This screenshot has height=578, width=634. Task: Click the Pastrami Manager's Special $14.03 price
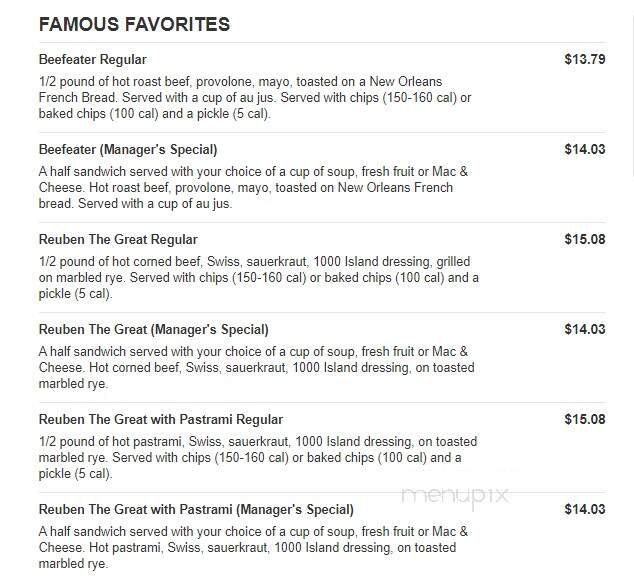(x=585, y=509)
